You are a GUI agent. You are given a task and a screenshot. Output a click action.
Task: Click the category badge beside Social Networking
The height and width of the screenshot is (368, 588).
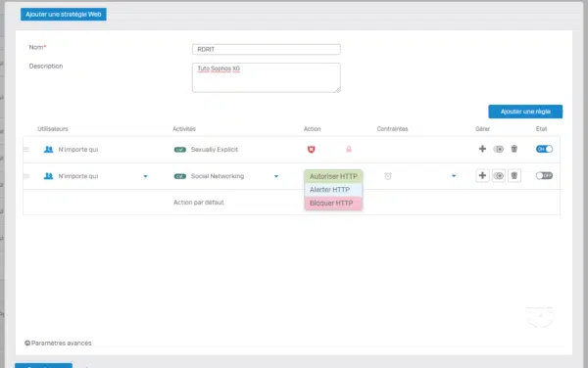[180, 176]
